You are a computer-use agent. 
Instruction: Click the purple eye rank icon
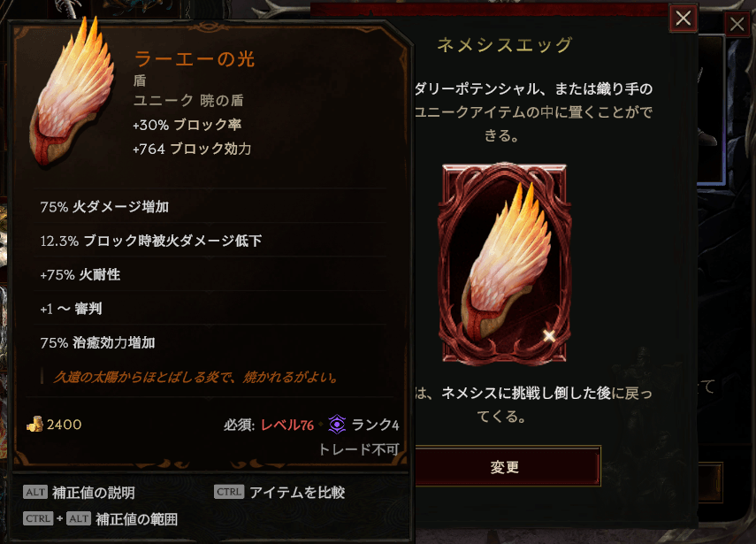(337, 425)
